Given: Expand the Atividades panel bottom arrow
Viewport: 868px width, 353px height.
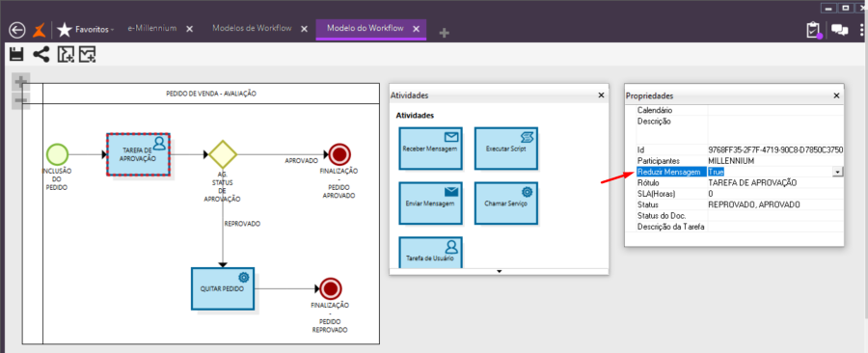Looking at the screenshot, I should click(499, 272).
